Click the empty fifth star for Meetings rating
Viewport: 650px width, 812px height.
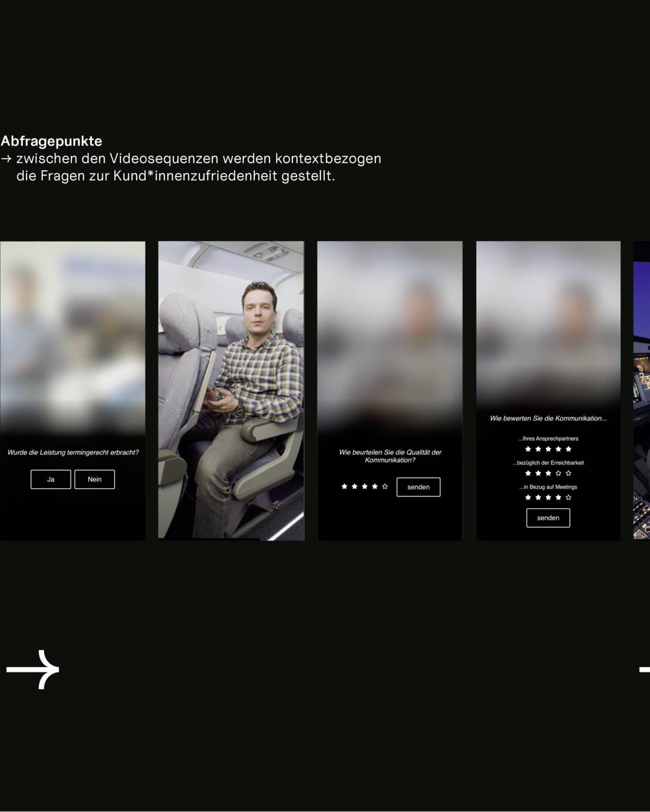[568, 497]
